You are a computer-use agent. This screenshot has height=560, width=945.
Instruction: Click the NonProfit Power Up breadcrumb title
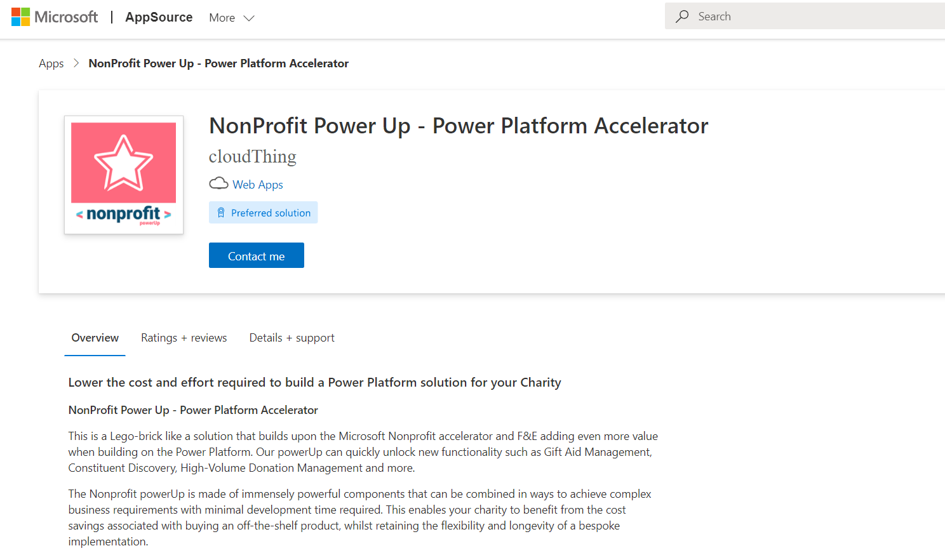pos(218,63)
